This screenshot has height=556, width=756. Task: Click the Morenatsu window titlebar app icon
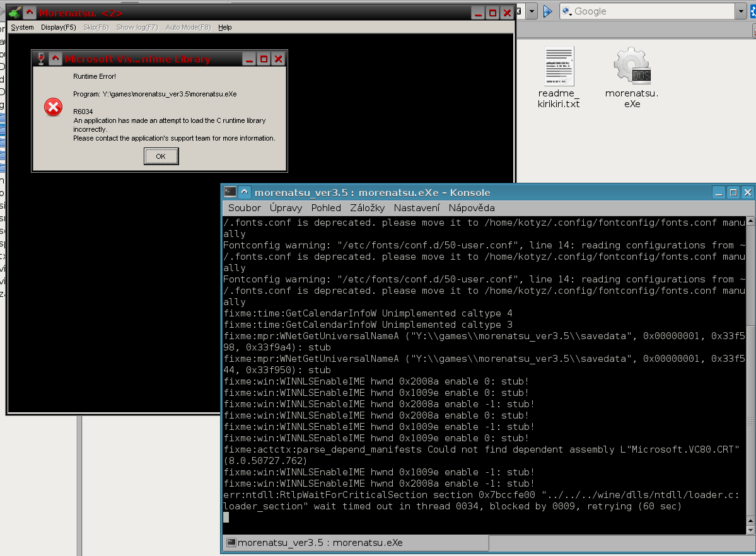pos(15,13)
